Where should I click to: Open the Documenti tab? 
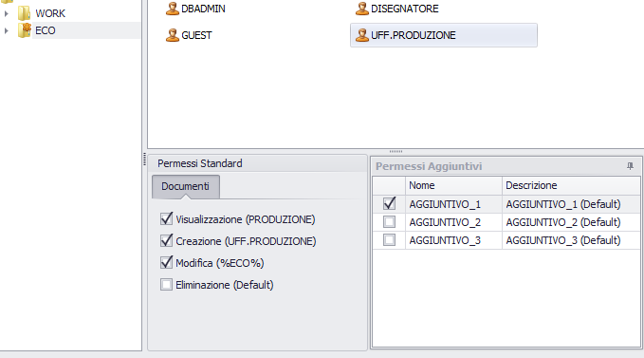click(186, 187)
